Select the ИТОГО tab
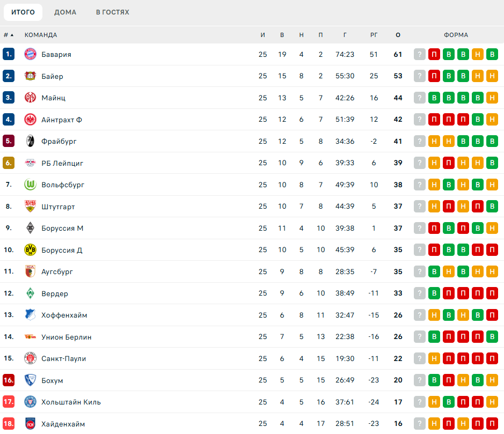 click(23, 12)
